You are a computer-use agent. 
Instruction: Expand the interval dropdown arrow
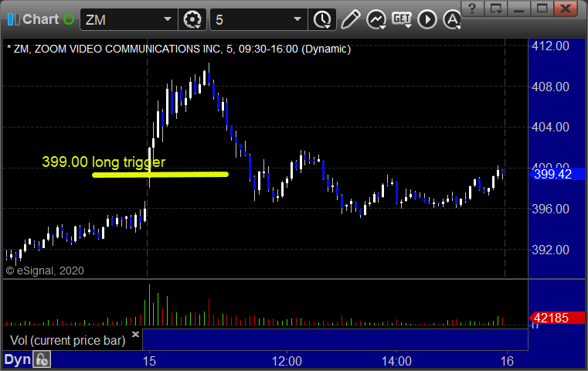coord(297,19)
